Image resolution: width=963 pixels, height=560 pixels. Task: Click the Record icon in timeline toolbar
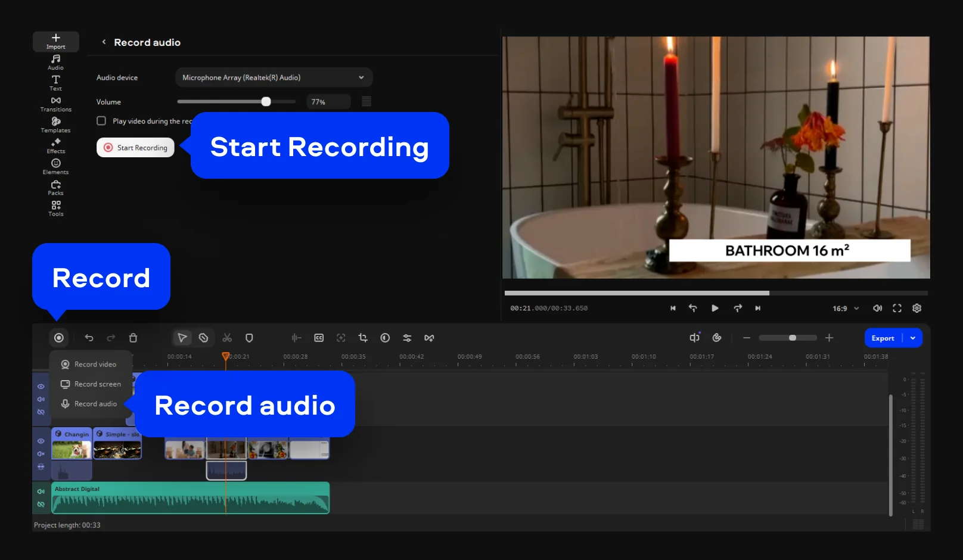click(59, 338)
